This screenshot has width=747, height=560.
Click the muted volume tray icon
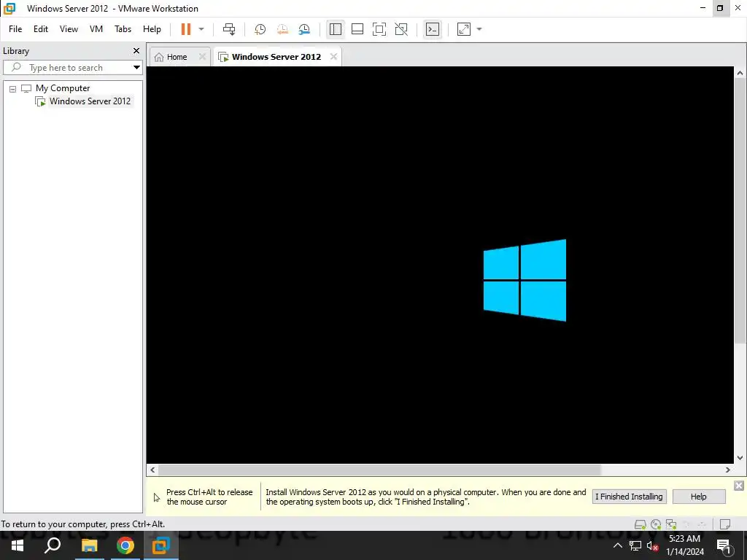[x=653, y=545]
